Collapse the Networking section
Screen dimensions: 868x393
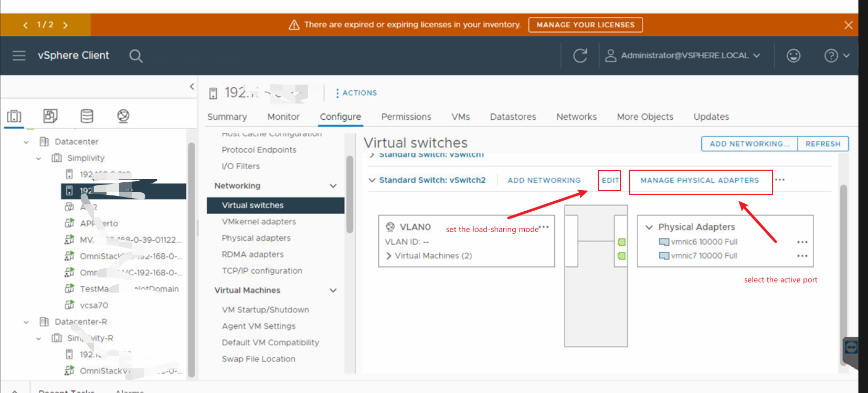point(333,186)
